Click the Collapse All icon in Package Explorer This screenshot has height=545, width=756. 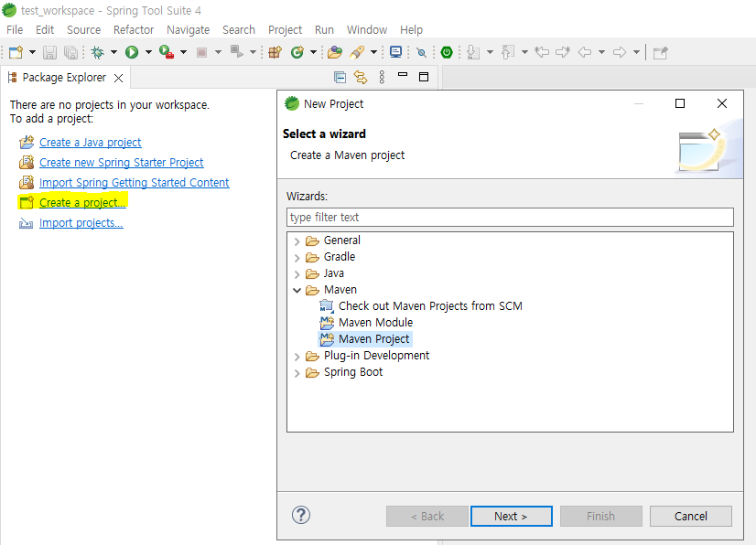340,77
